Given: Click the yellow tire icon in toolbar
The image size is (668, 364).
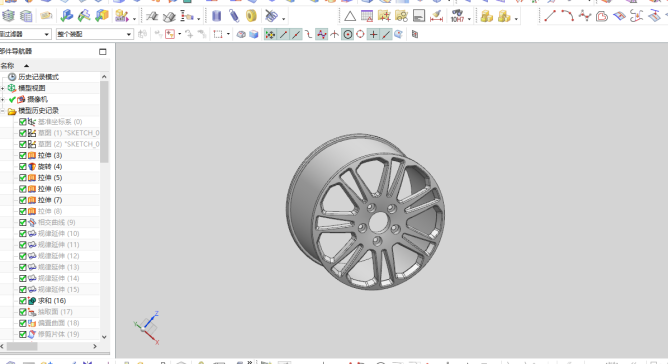Looking at the screenshot, I should 251,16.
